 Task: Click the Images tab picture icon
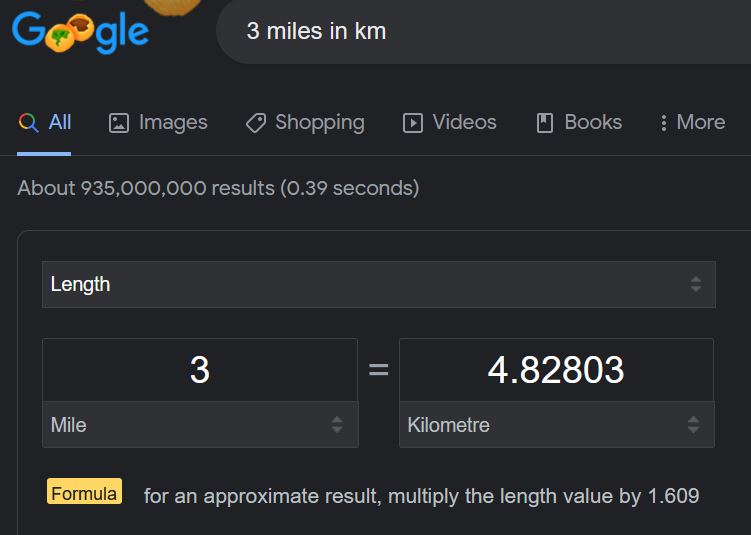[119, 123]
